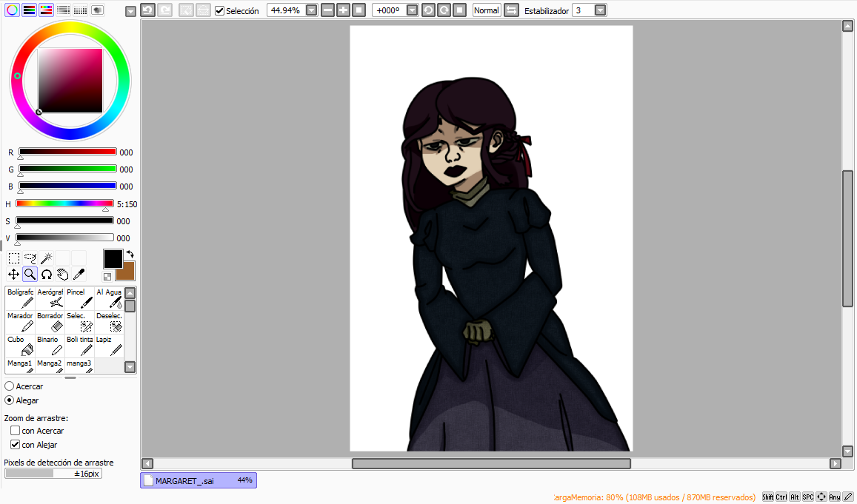Select the Alegar radio option
This screenshot has width=857, height=504.
[x=10, y=400]
